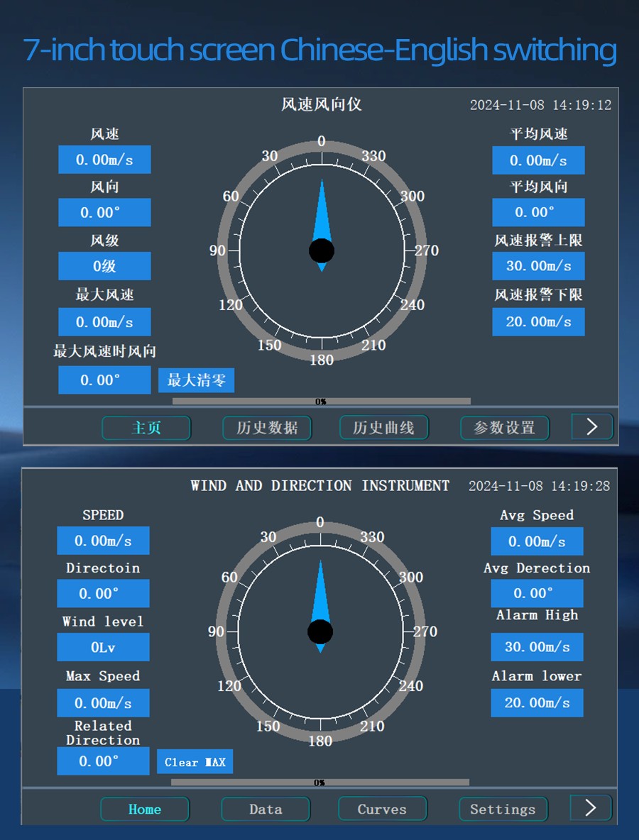
Task: Click the 270 mark on Chinese compass
Action: [x=426, y=250]
